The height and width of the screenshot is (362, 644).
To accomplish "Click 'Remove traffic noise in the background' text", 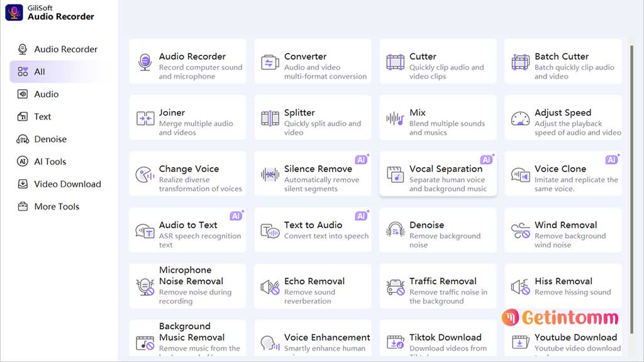I will [448, 297].
